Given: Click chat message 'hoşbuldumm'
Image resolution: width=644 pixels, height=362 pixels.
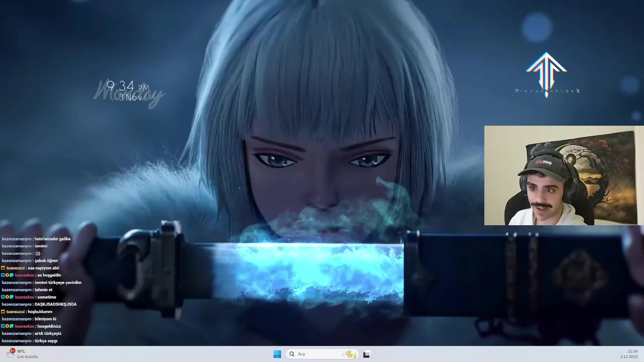Looking at the screenshot, I should pyautogui.click(x=40, y=312).
